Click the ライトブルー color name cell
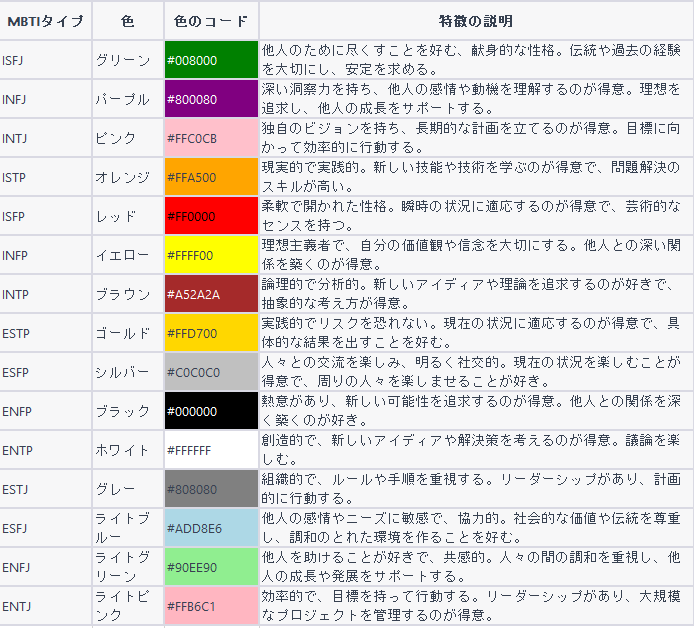The height and width of the screenshot is (628, 694). pos(128,528)
